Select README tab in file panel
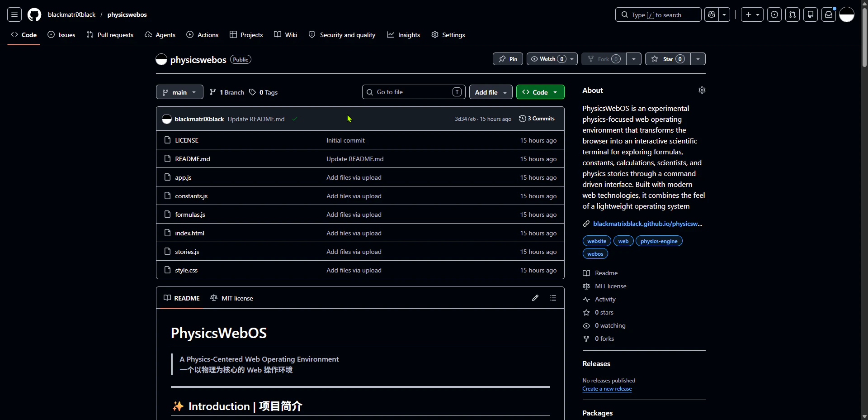This screenshot has width=868, height=420. (x=182, y=298)
